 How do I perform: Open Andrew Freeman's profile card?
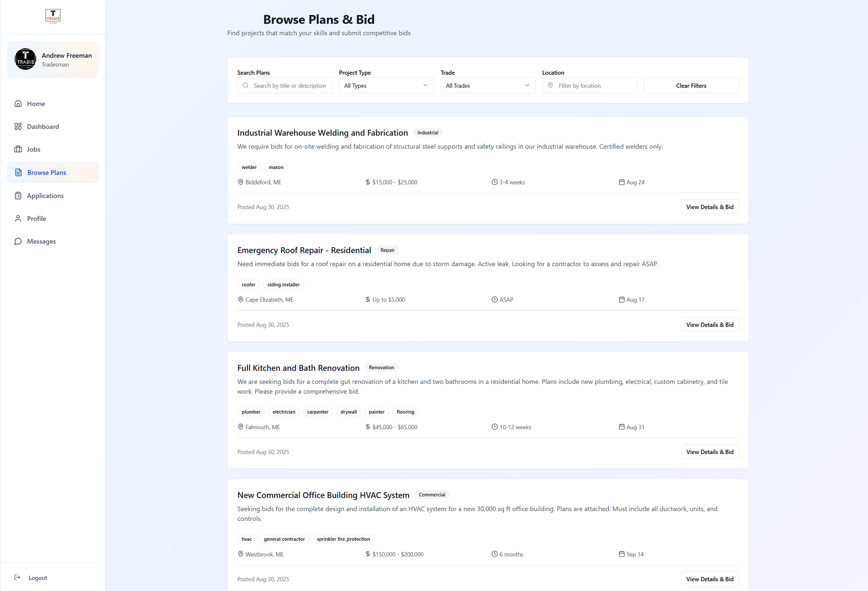coord(53,59)
